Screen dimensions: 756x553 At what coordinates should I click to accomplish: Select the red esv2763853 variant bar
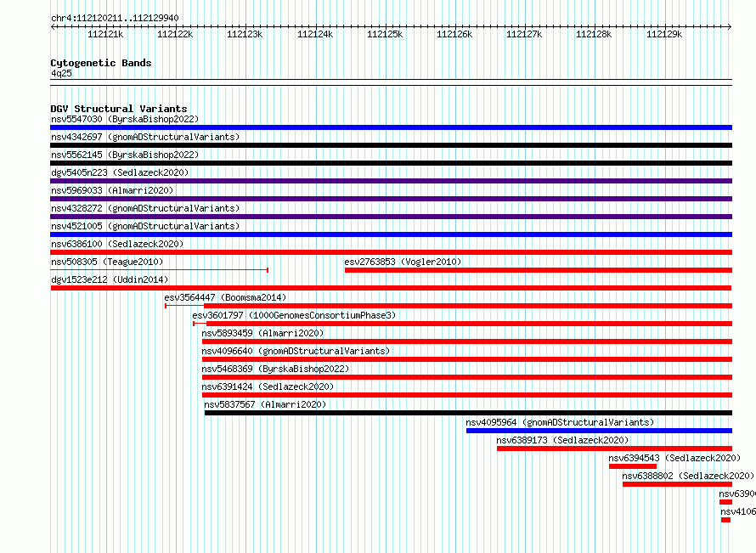point(539,270)
